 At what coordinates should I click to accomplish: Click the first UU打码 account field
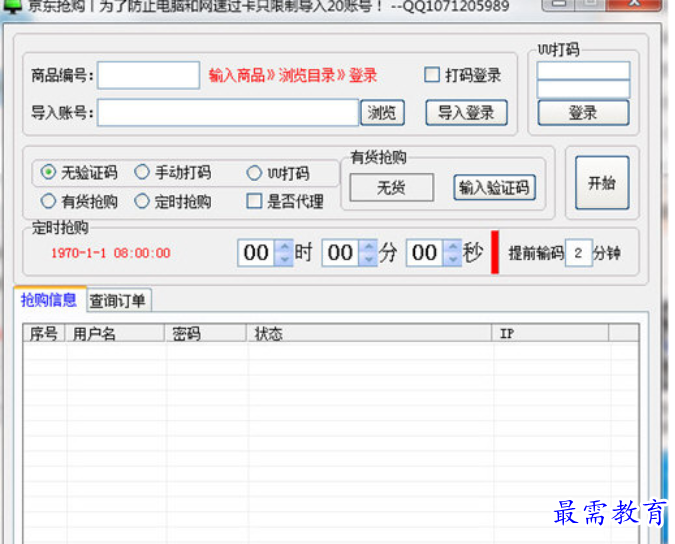(583, 71)
